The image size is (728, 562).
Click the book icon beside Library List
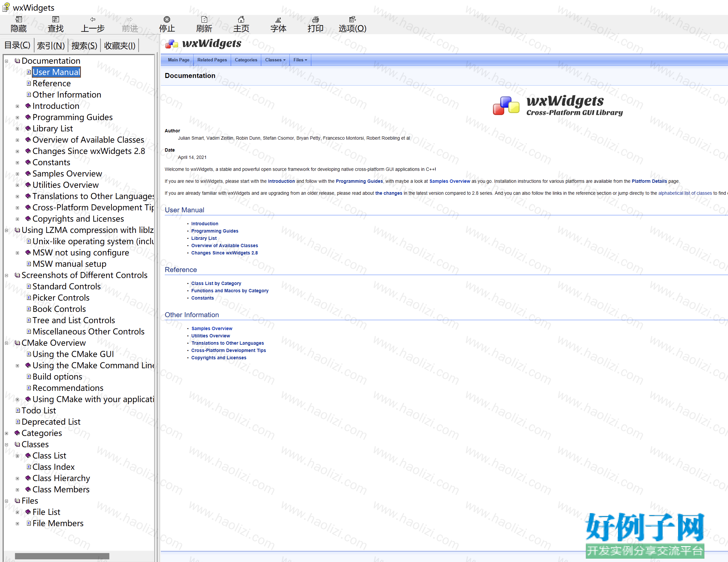(x=28, y=129)
